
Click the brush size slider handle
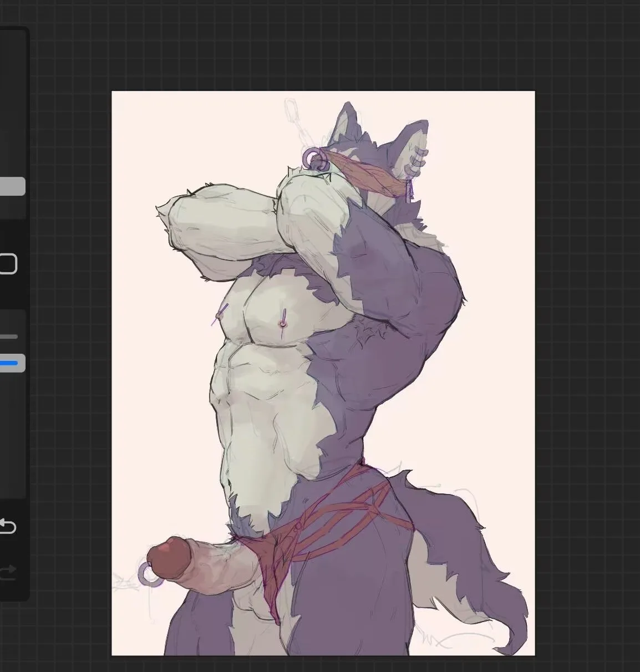pyautogui.click(x=12, y=186)
